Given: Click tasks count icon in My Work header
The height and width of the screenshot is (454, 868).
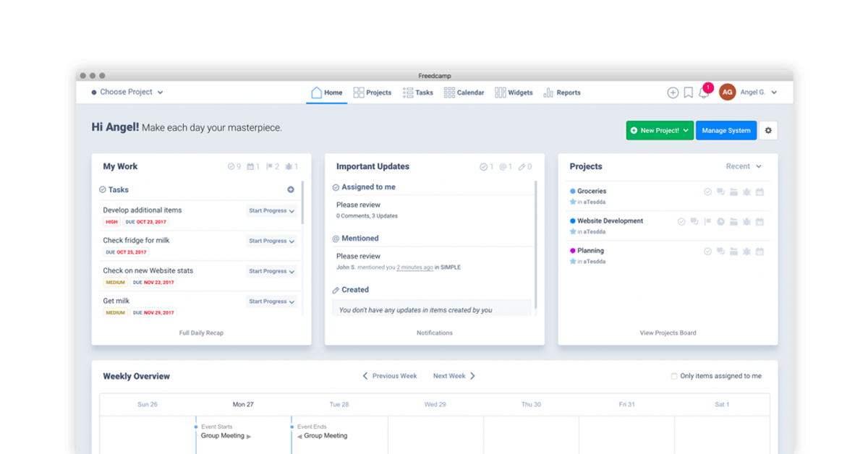Looking at the screenshot, I should click(x=234, y=166).
